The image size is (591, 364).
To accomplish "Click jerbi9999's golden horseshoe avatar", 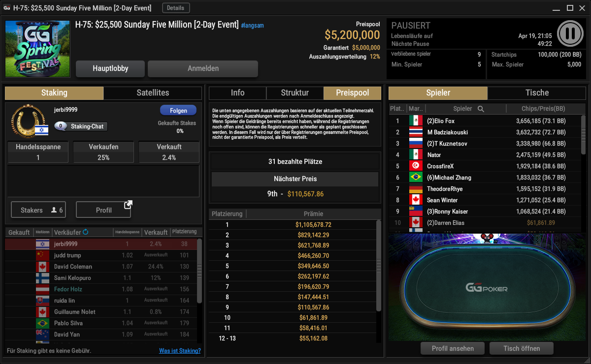I will (x=24, y=121).
